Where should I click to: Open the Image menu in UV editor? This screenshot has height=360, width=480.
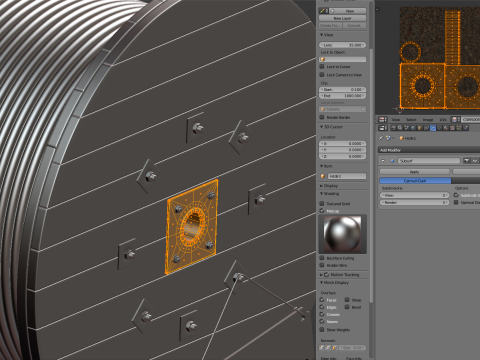[x=428, y=120]
